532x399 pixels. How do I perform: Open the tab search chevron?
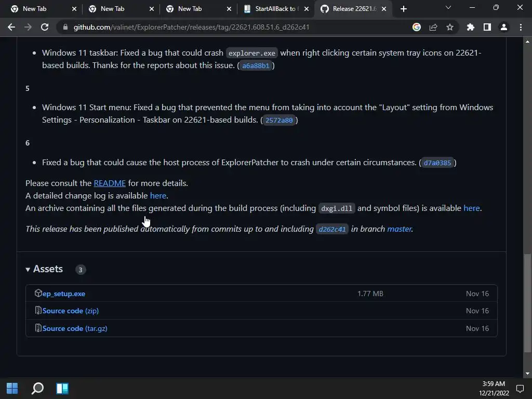coord(448,7)
